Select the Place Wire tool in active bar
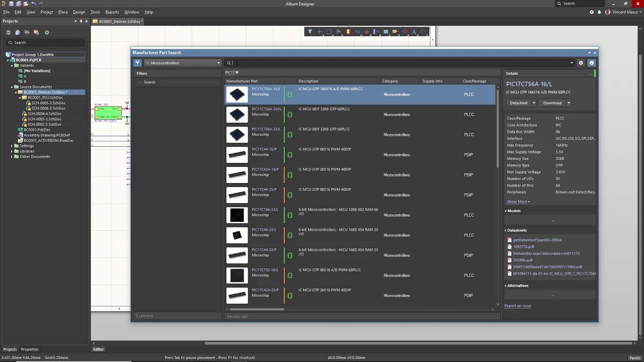The height and width of the screenshot is (362, 644). [x=357, y=32]
